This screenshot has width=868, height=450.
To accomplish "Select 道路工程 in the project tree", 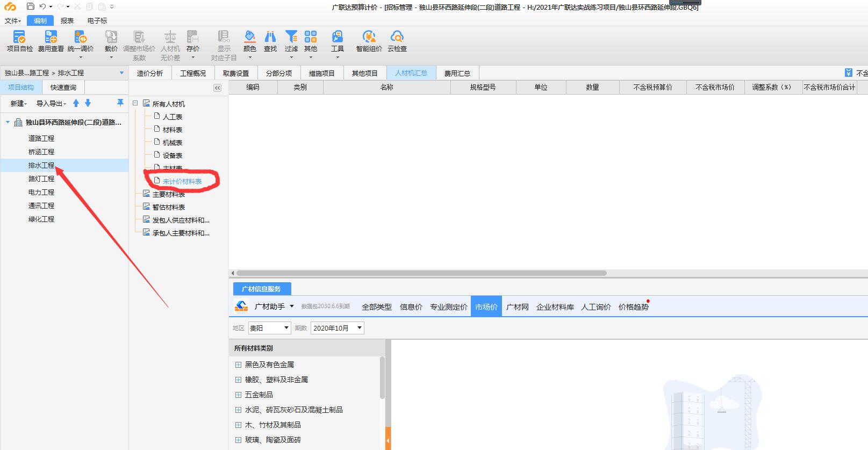I will (x=41, y=138).
